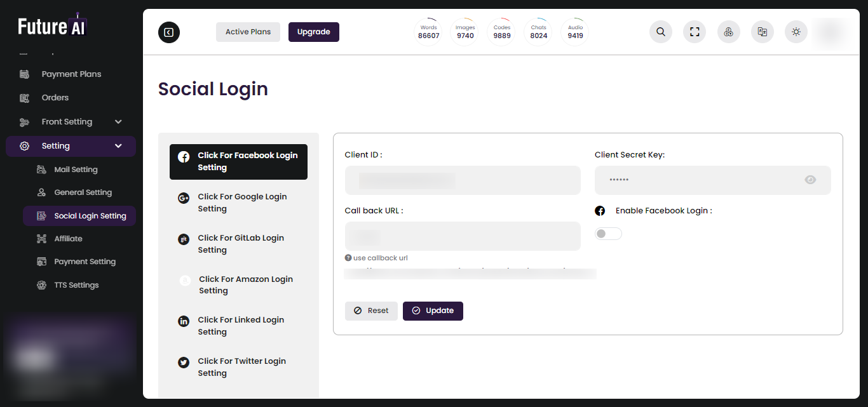868x407 pixels.
Task: Select Click For Google Login Setting
Action: [242, 202]
